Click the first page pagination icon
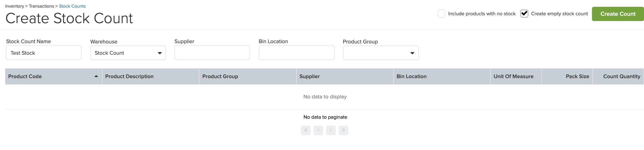The height and width of the screenshot is (150, 644). tap(306, 130)
